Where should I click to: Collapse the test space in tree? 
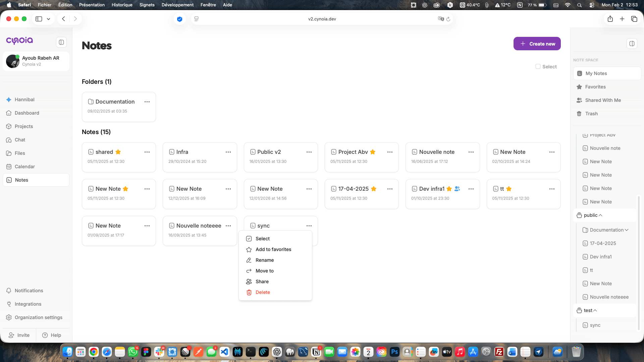[x=595, y=310]
